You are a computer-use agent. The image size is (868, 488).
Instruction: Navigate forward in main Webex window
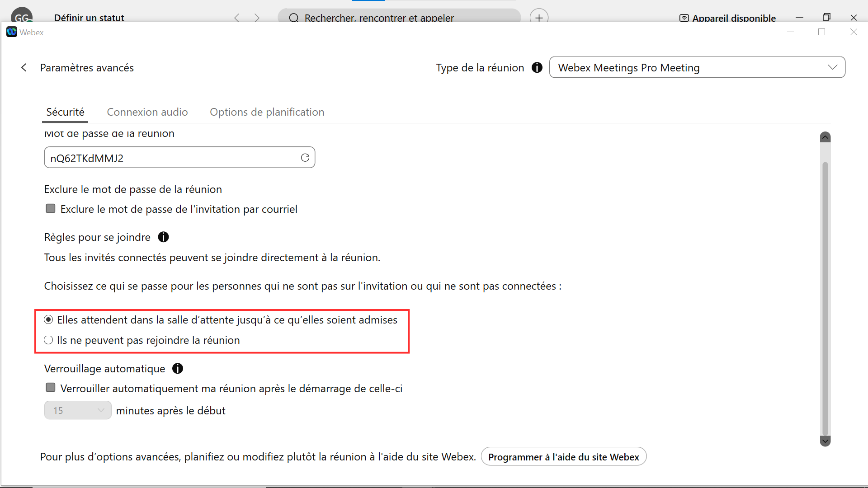(x=257, y=18)
